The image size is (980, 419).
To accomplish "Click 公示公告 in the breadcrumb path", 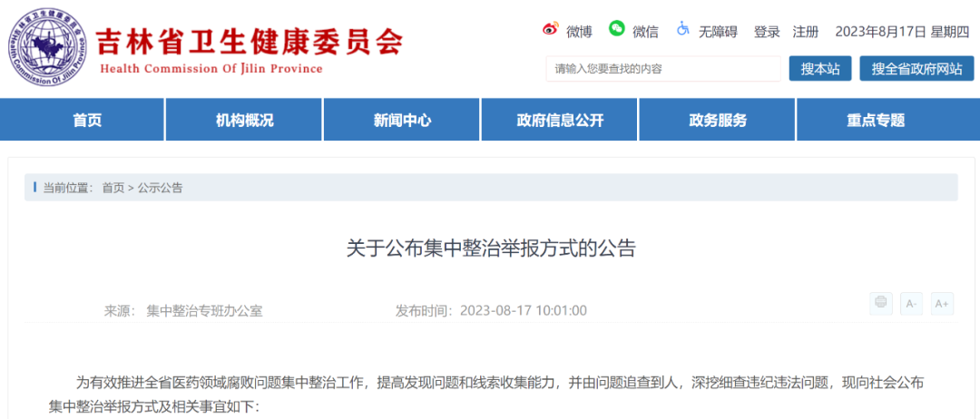I will pos(160,188).
